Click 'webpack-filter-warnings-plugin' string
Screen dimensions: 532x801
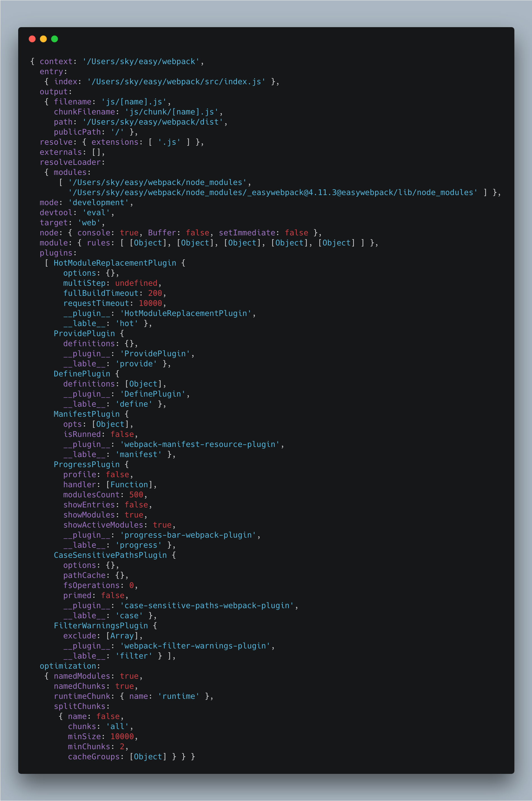coord(195,646)
